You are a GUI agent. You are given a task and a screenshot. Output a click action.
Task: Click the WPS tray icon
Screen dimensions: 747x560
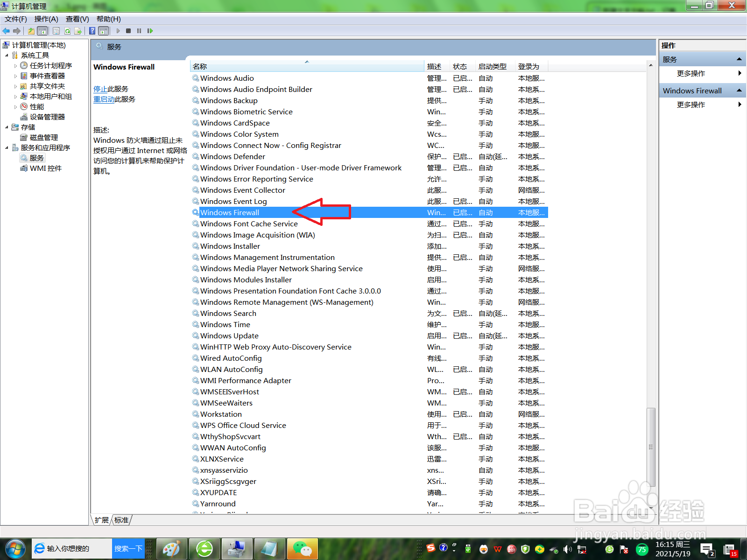(498, 549)
